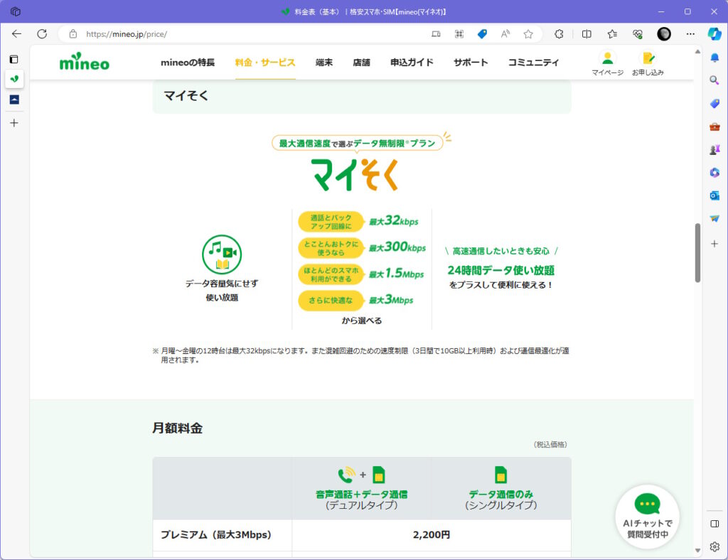Viewport: 728px width, 560px height.
Task: Open the favorites list icon
Action: tap(612, 34)
